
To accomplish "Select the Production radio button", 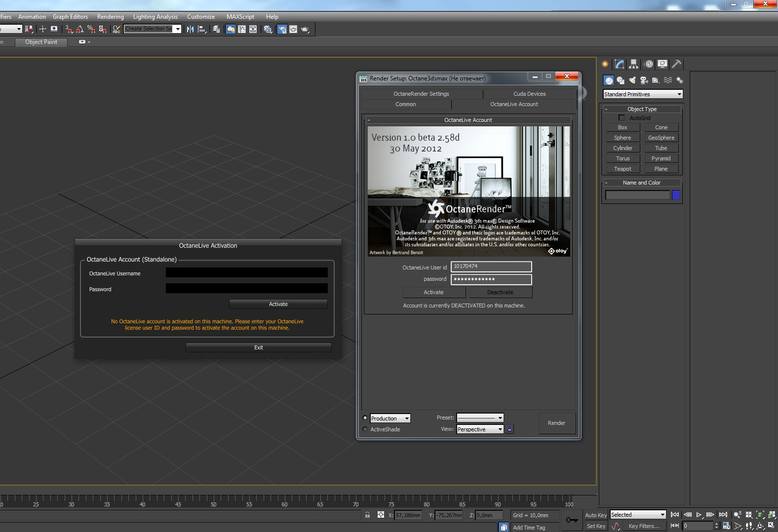I will click(x=365, y=418).
